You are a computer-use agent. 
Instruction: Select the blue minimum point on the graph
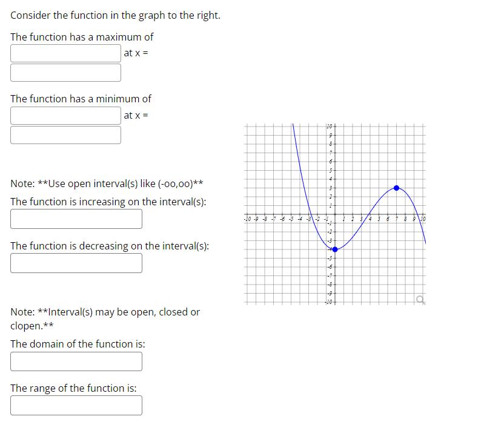[x=336, y=248]
